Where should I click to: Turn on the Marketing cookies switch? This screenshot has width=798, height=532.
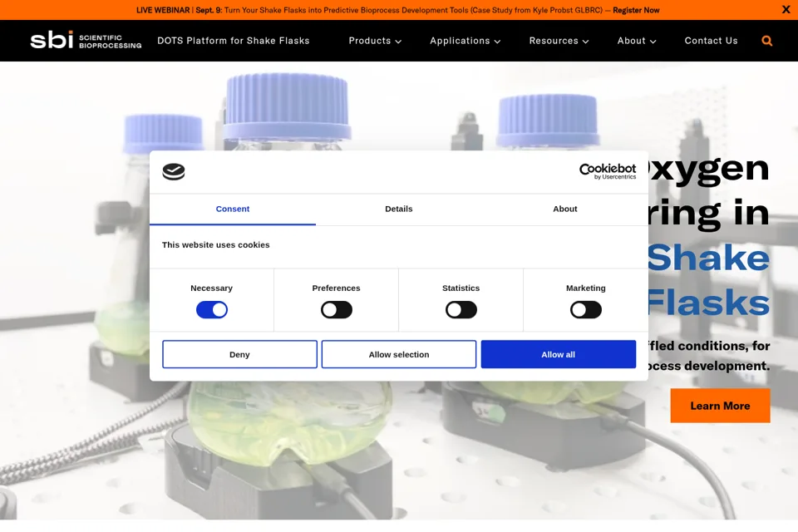(x=586, y=309)
